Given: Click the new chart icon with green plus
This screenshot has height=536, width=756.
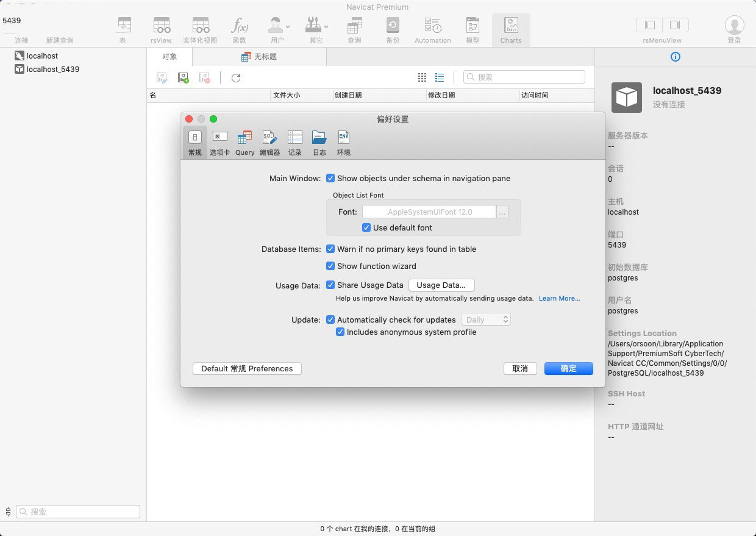Looking at the screenshot, I should coord(183,77).
